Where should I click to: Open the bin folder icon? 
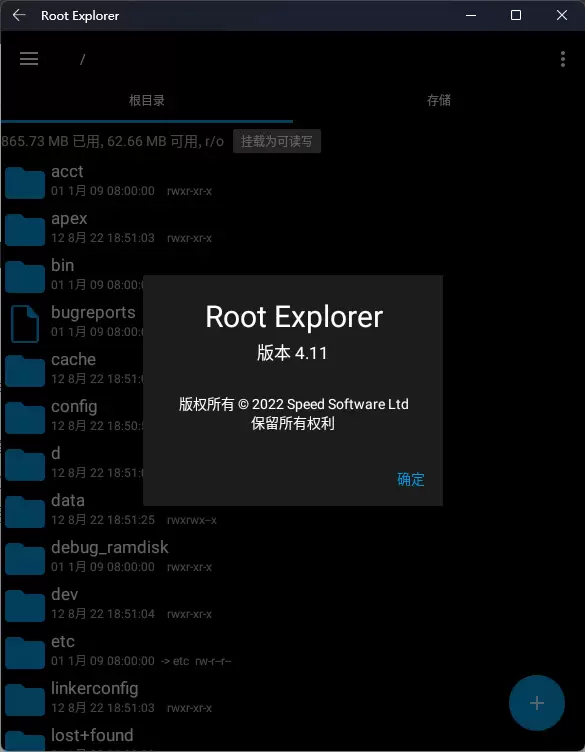pyautogui.click(x=25, y=276)
